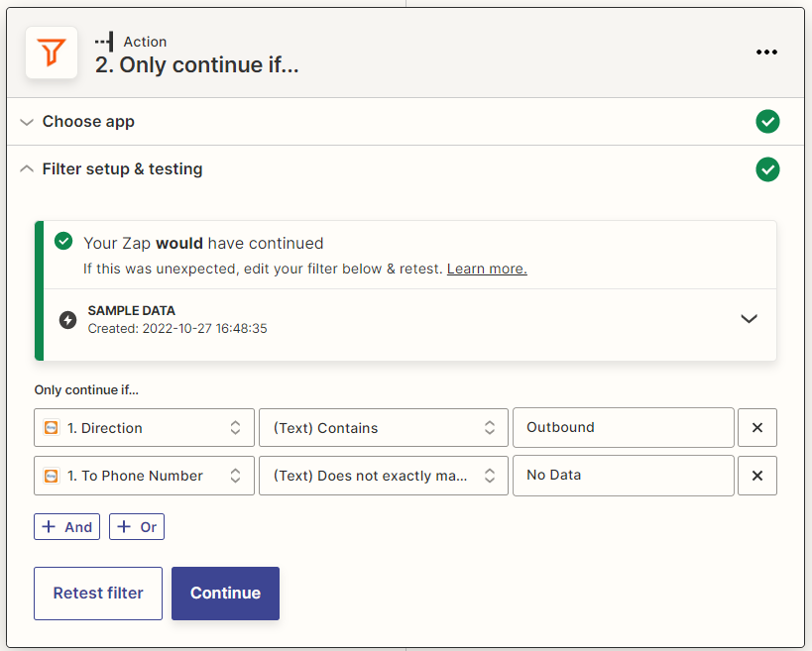This screenshot has height=651, width=812.
Task: Click the dark arrow icon next to SAMPLE DATA
Action: (64, 318)
